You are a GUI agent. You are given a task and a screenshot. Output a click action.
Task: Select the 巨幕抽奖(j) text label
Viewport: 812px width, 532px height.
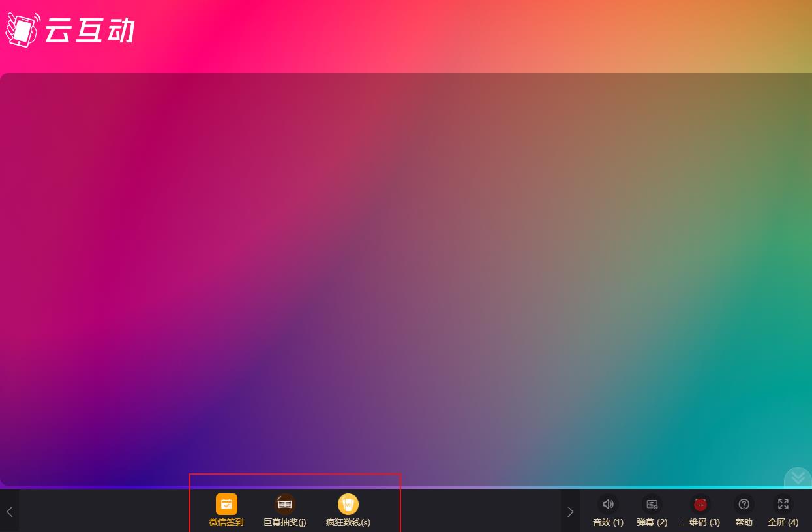(x=284, y=522)
